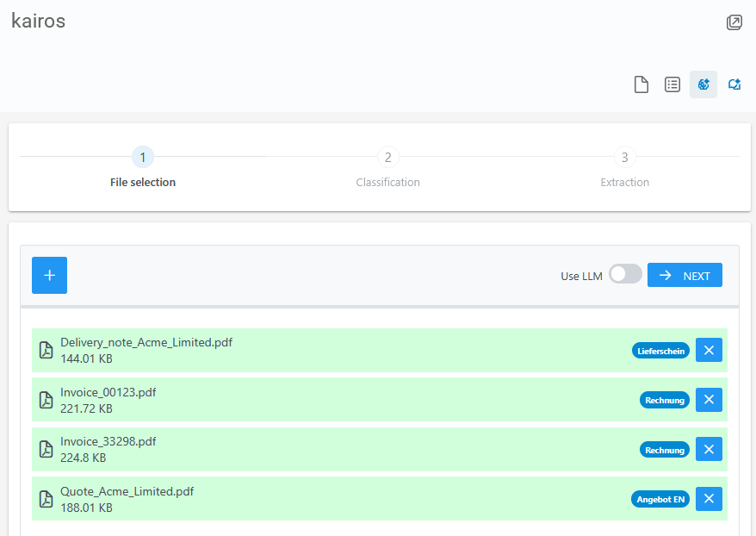Image resolution: width=756 pixels, height=536 pixels.
Task: Select the highlighted AI sparkle icon
Action: tap(703, 84)
